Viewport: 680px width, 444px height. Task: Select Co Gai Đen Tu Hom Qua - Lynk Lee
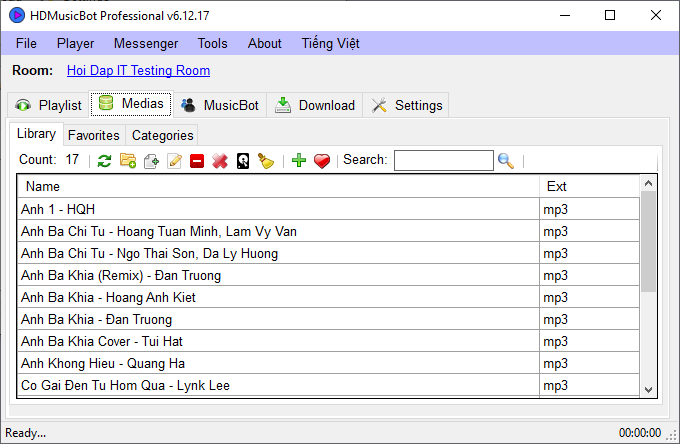(x=278, y=385)
